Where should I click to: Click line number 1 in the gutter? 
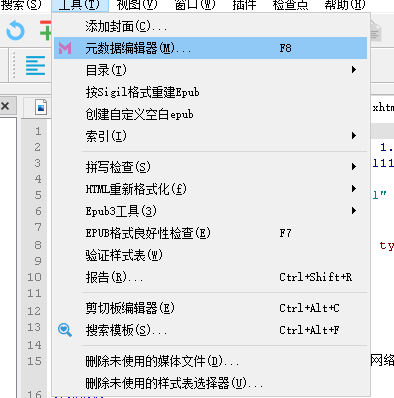[38, 131]
